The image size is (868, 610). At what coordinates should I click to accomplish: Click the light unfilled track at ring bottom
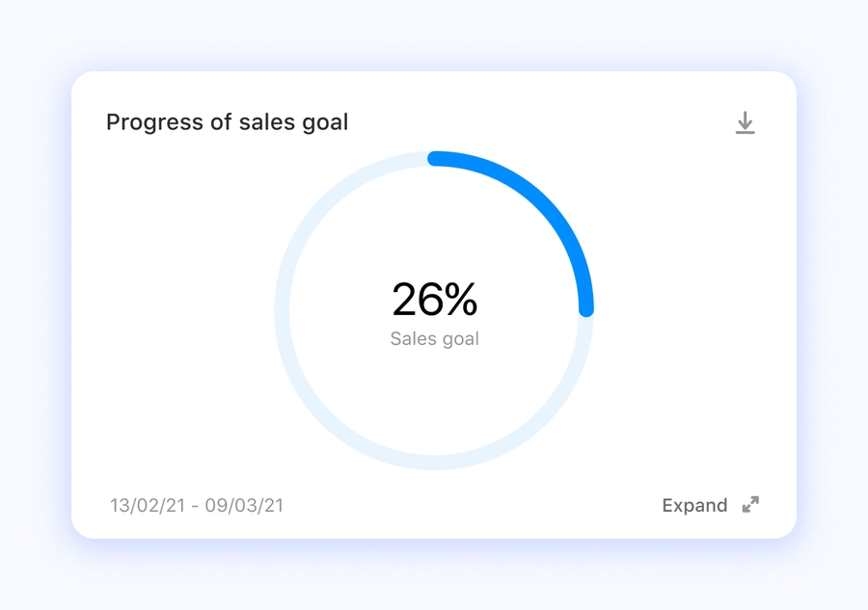(x=434, y=463)
